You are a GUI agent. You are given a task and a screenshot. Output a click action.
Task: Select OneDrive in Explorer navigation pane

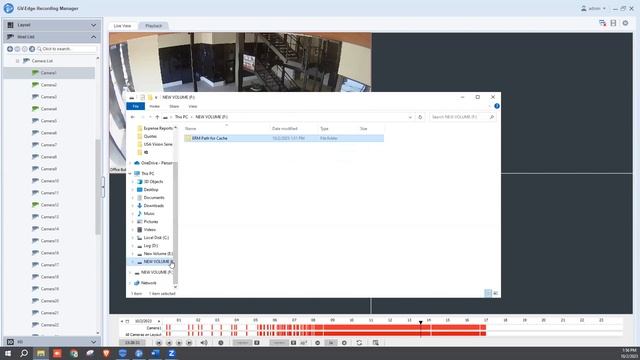[x=153, y=163]
